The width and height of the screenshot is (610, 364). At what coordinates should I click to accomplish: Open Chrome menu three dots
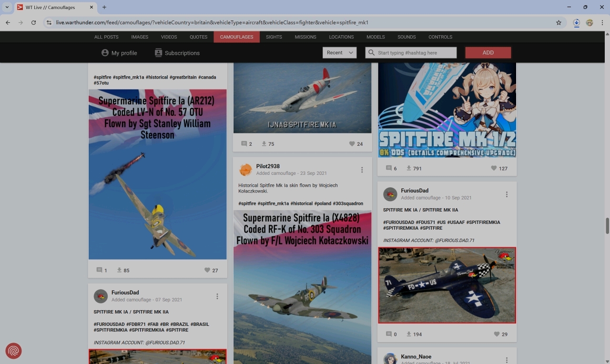(602, 22)
